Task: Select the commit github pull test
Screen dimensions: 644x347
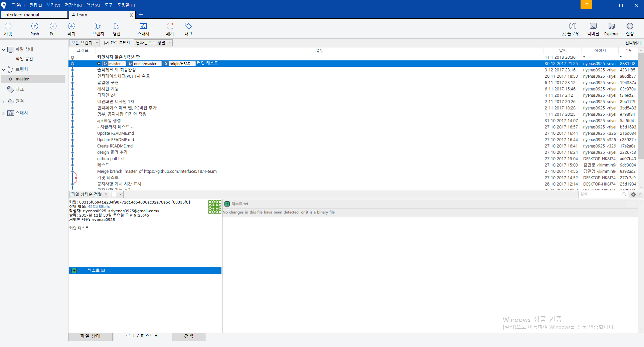Action: (353, 159)
